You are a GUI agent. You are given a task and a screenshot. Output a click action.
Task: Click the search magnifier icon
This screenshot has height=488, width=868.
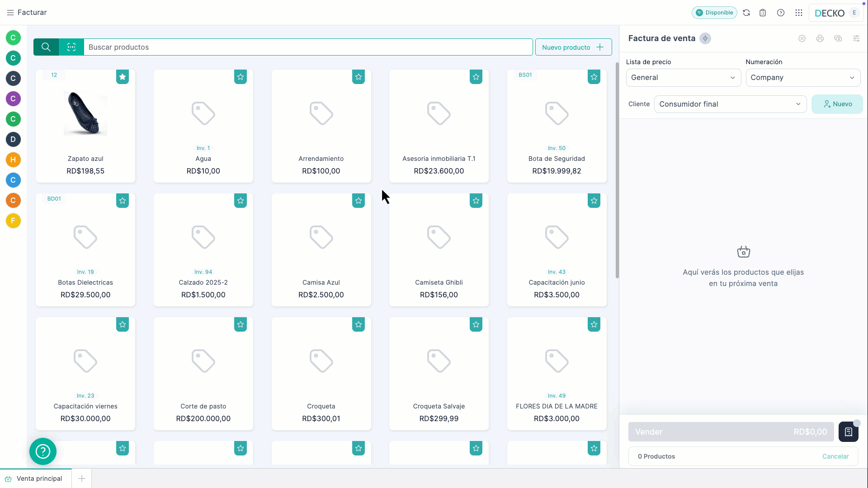click(46, 47)
